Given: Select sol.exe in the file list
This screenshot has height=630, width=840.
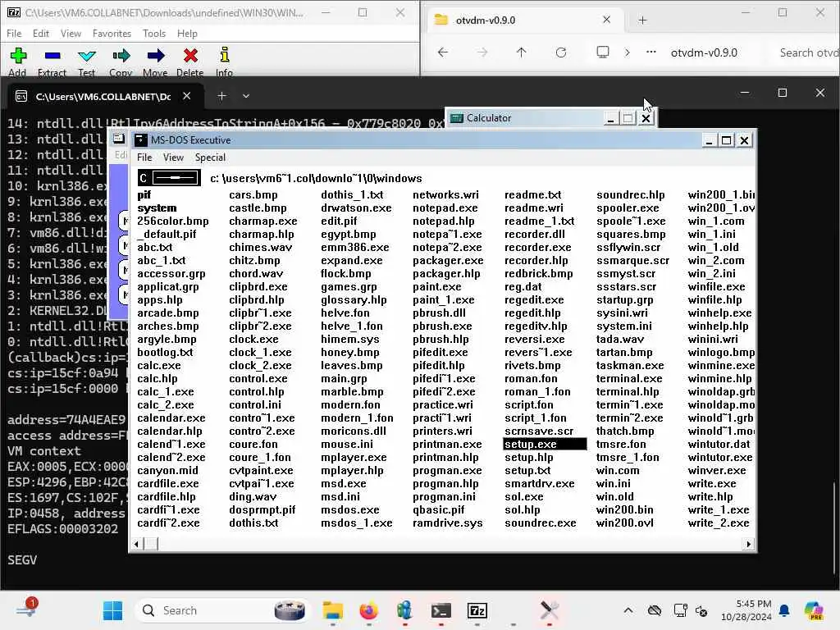Looking at the screenshot, I should 523,496.
